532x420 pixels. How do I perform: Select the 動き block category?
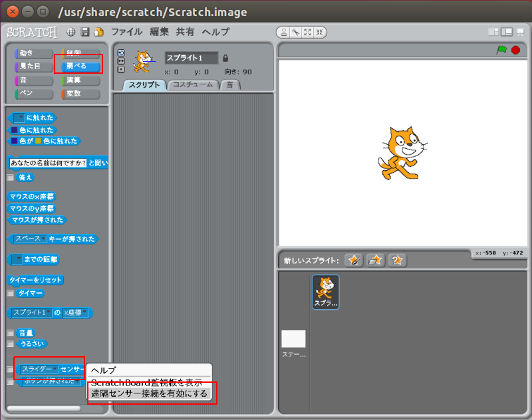point(34,53)
